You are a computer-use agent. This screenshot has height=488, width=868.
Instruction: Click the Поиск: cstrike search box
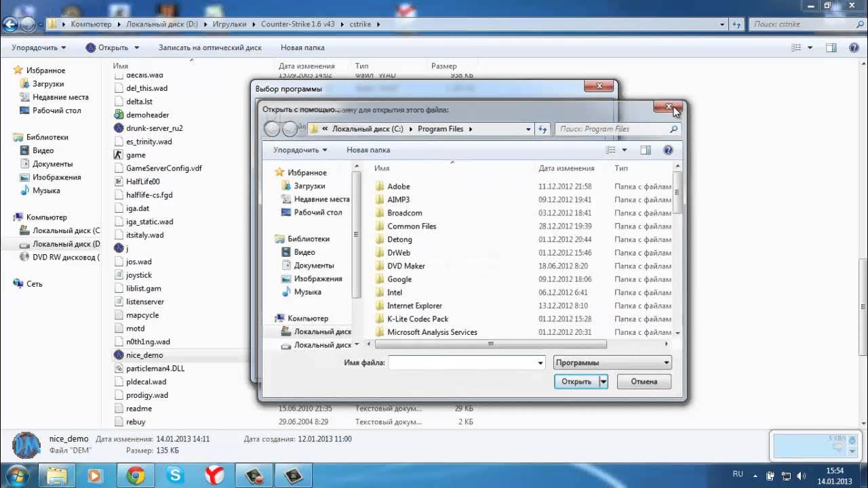click(806, 24)
